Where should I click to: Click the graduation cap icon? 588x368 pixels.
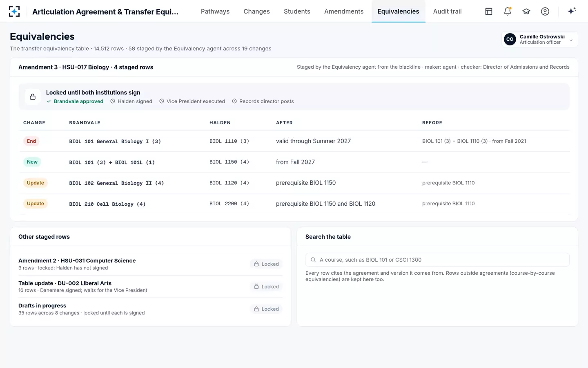[526, 11]
